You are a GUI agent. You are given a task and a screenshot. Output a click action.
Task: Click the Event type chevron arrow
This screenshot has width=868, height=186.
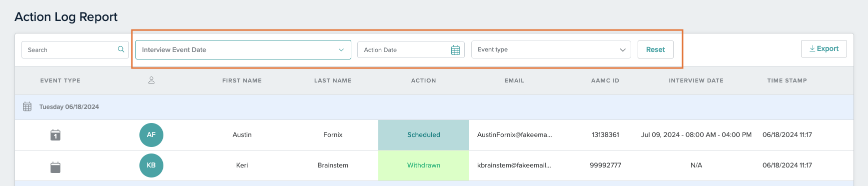pyautogui.click(x=623, y=50)
